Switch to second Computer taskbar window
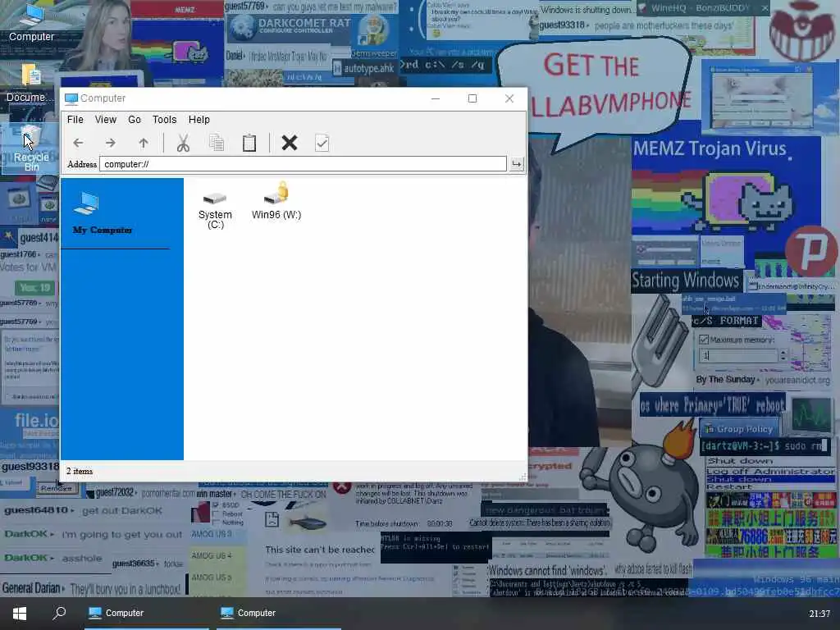Viewport: 840px width, 630px height. coord(279,613)
